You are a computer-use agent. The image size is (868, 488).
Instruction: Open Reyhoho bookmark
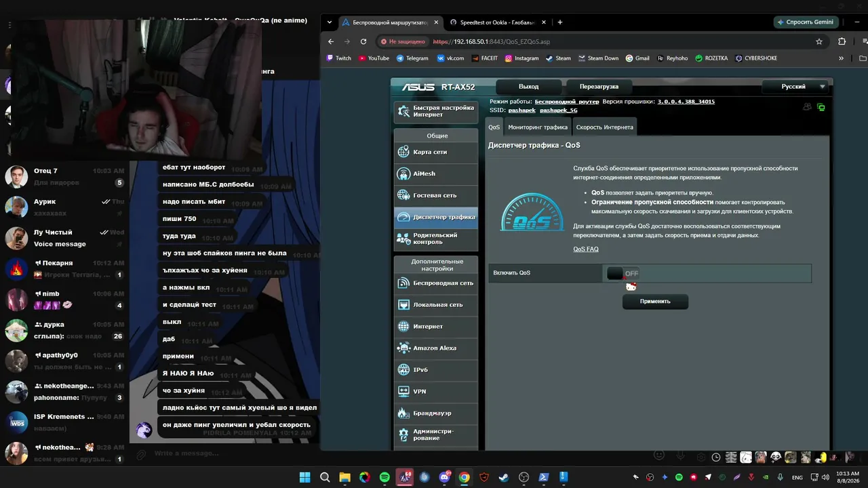(x=672, y=58)
